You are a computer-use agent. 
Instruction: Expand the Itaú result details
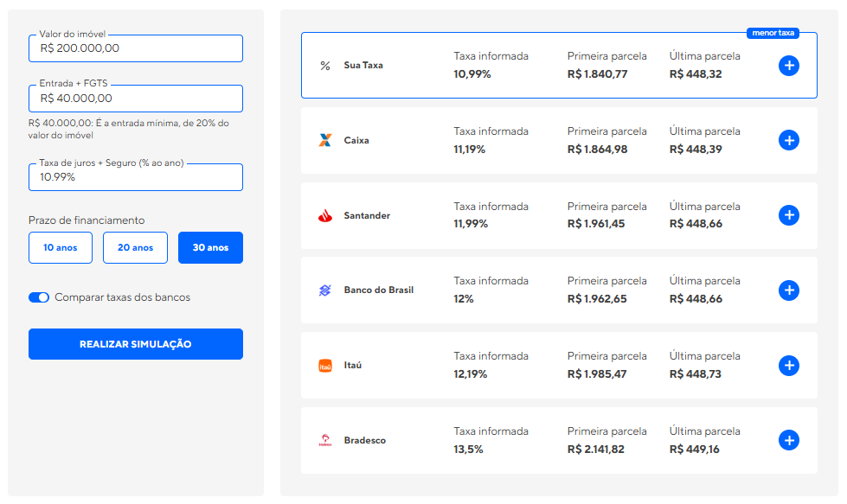(x=788, y=365)
